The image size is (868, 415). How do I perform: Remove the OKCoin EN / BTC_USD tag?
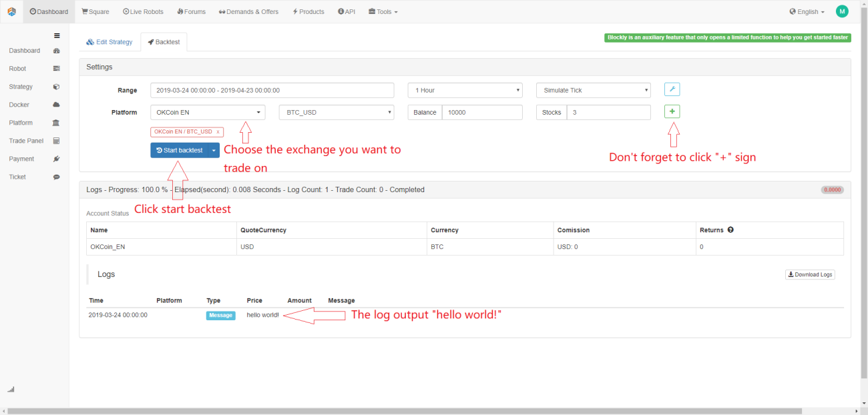pos(218,132)
